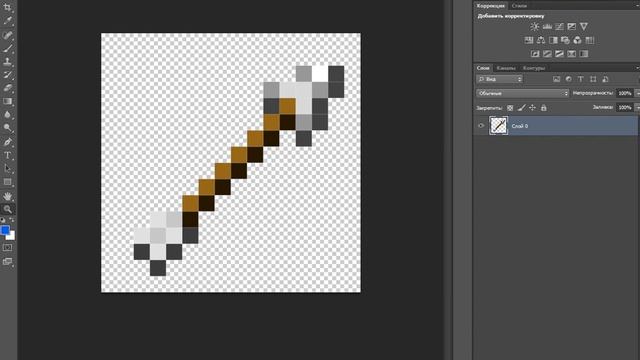Select the History Brush tool

click(7, 75)
